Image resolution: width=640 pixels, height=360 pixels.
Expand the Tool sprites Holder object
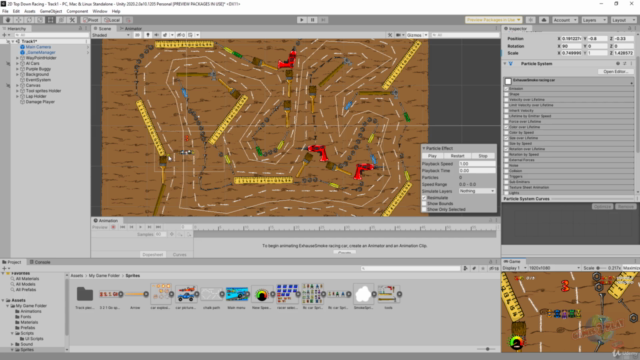[18, 91]
